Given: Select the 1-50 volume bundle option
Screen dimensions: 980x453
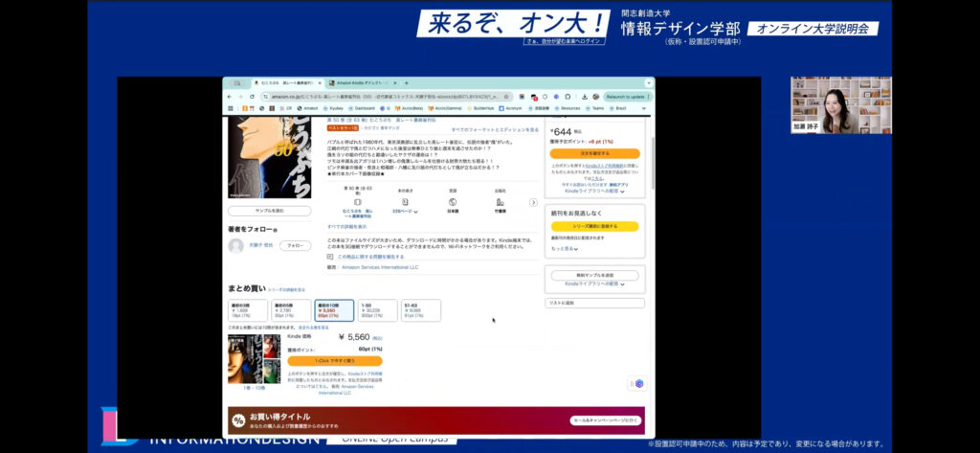Looking at the screenshot, I should tap(377, 310).
